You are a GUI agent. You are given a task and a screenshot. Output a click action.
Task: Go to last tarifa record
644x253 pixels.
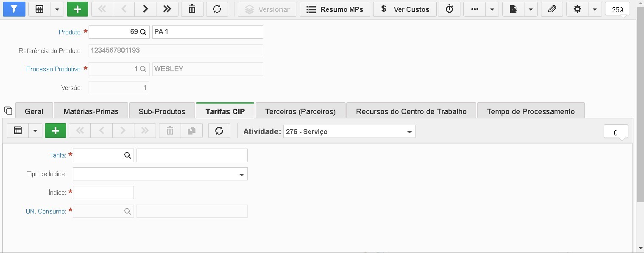tap(145, 131)
